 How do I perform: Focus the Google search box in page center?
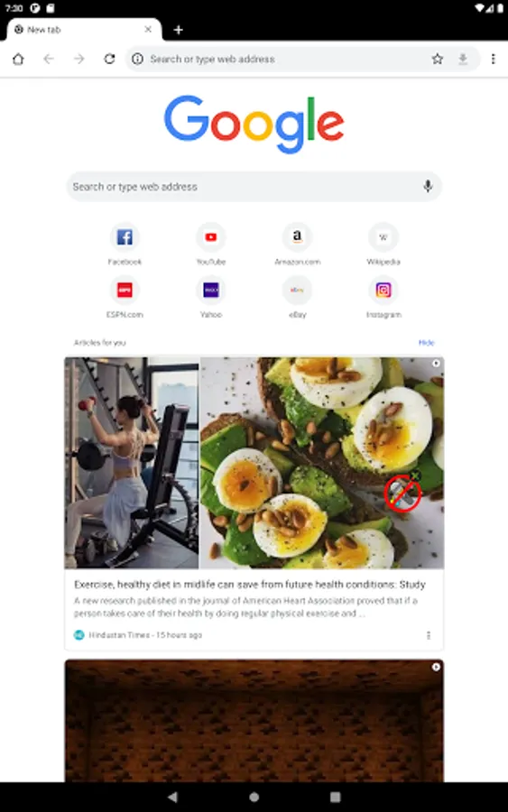254,187
